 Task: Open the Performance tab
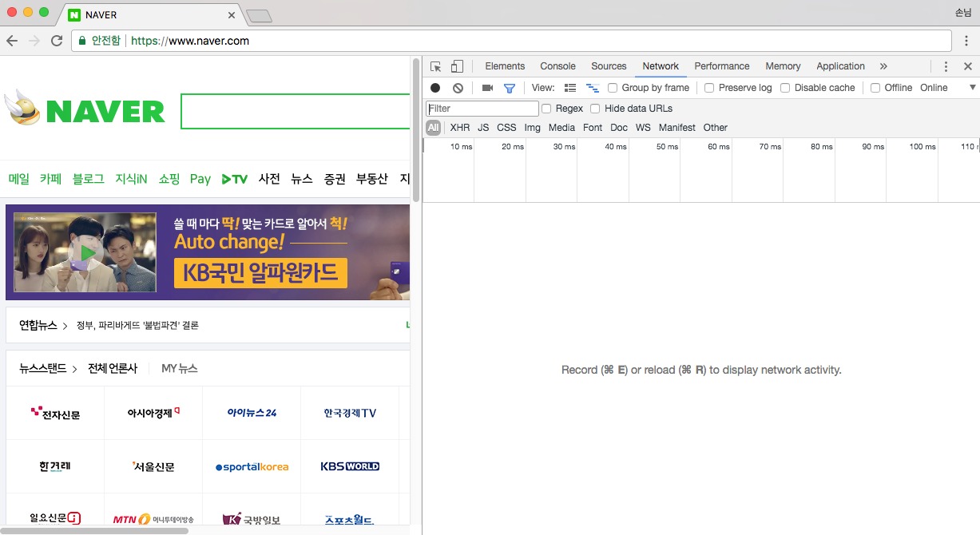(722, 66)
